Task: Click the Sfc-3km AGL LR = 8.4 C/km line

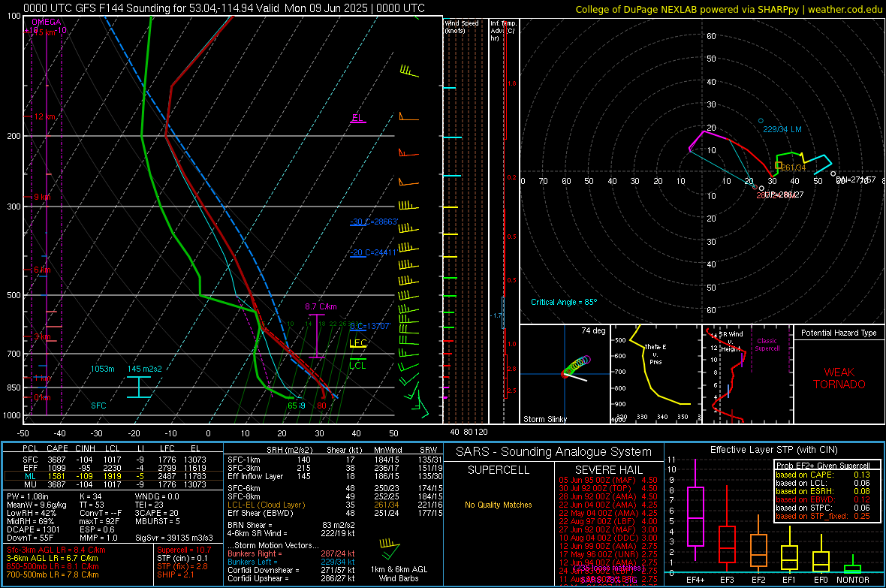Action: [56, 550]
